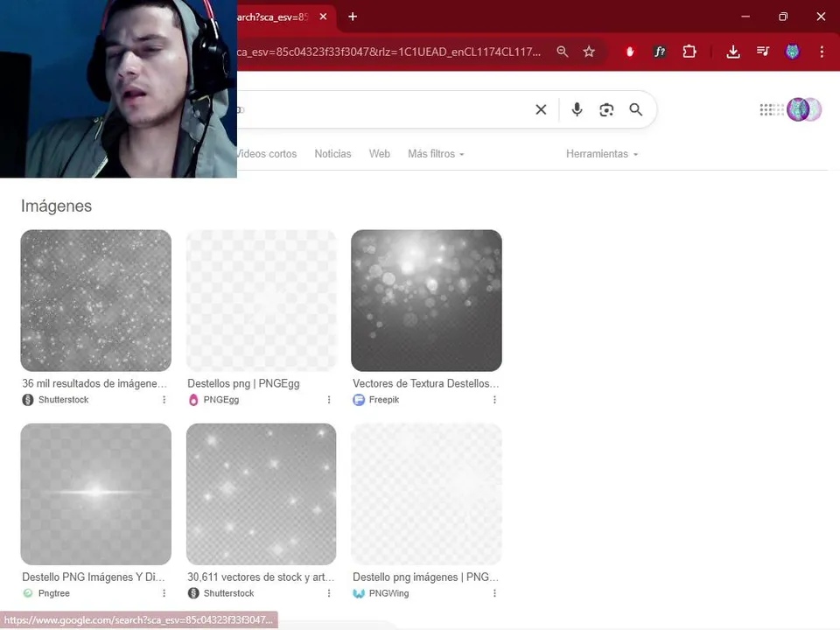This screenshot has height=630, width=840.
Task: Submit search with the magnifier button
Action: [x=636, y=110]
